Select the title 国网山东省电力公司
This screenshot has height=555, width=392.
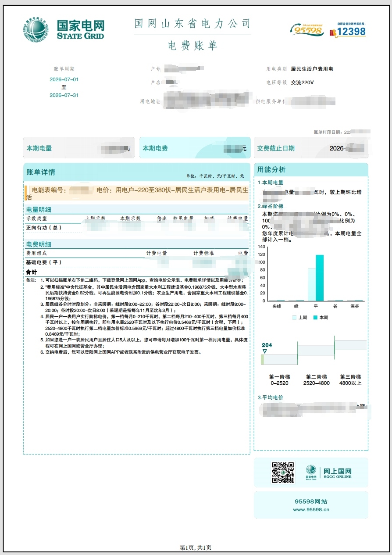tap(192, 23)
